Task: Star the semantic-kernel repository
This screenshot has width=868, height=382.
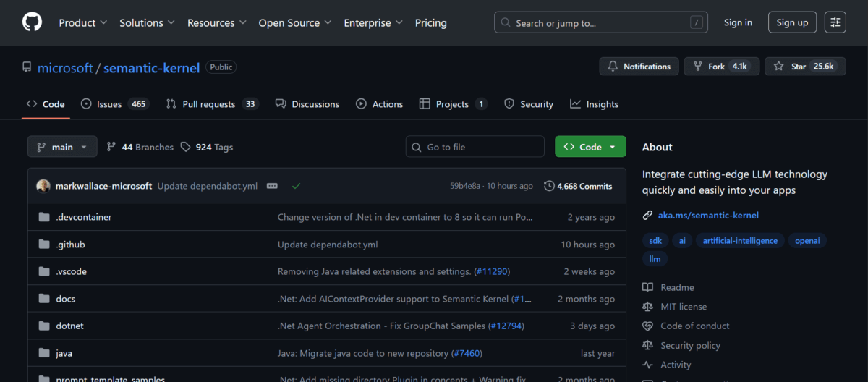Action: (803, 67)
